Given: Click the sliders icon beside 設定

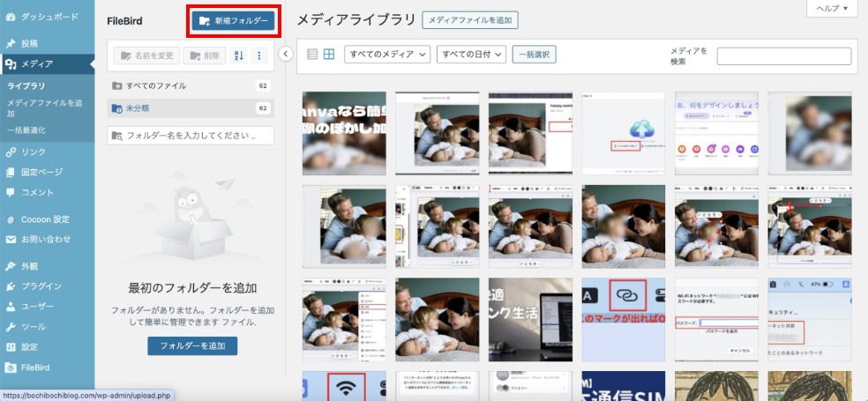Looking at the screenshot, I should [x=11, y=347].
